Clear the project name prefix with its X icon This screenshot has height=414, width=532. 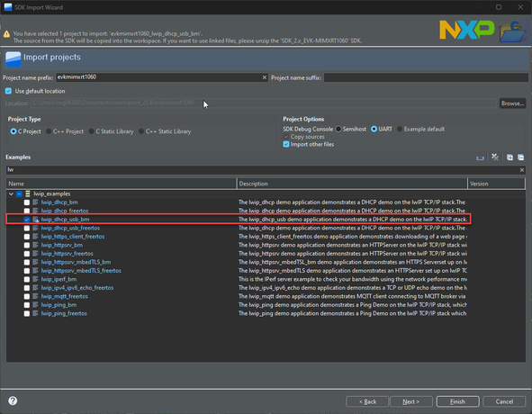(x=265, y=77)
